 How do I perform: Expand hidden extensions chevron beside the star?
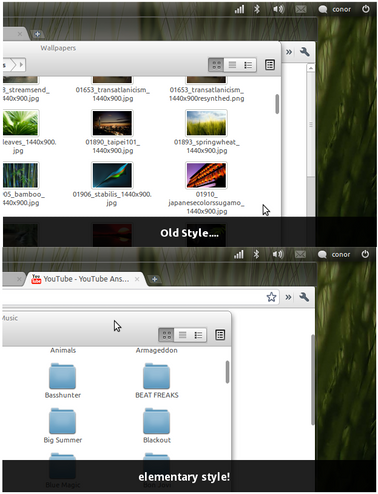click(x=288, y=297)
